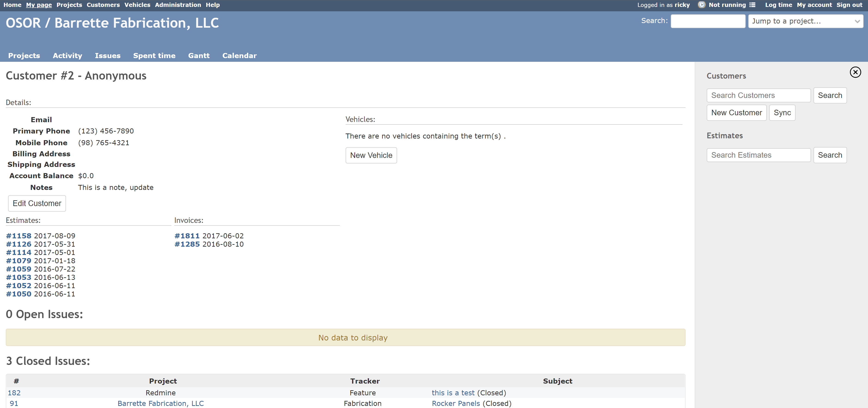Expand the Jump to a project dropdown
Screen dimensions: 868x408
(805, 21)
